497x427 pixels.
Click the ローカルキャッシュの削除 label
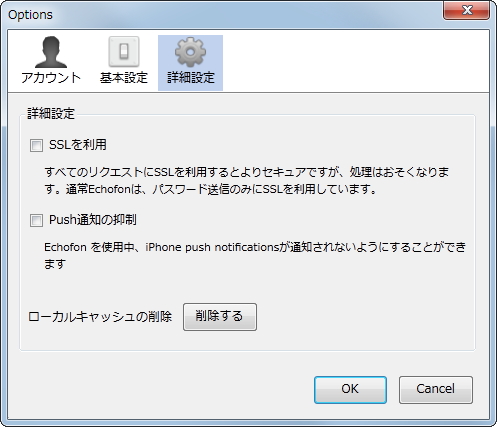[x=100, y=317]
